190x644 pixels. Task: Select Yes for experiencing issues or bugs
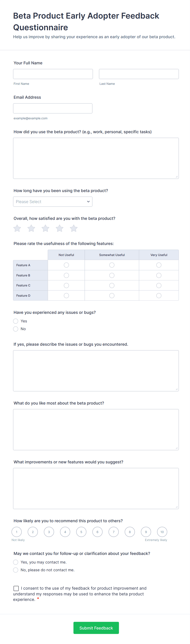tap(16, 321)
